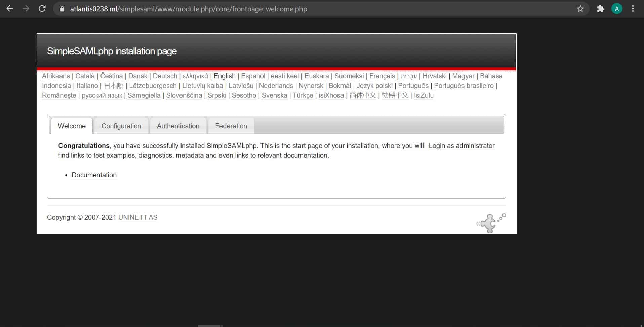This screenshot has width=644, height=327.
Task: Switch language to Magyar
Action: [463, 76]
